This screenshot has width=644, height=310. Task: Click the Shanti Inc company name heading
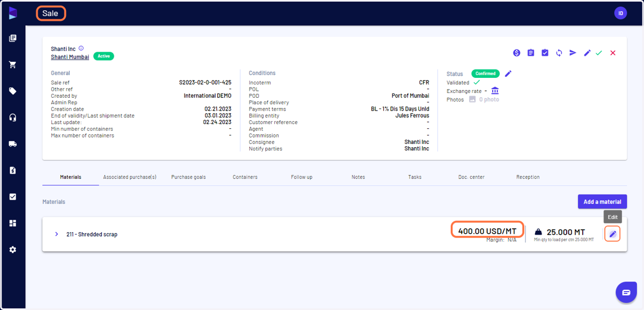click(x=64, y=49)
